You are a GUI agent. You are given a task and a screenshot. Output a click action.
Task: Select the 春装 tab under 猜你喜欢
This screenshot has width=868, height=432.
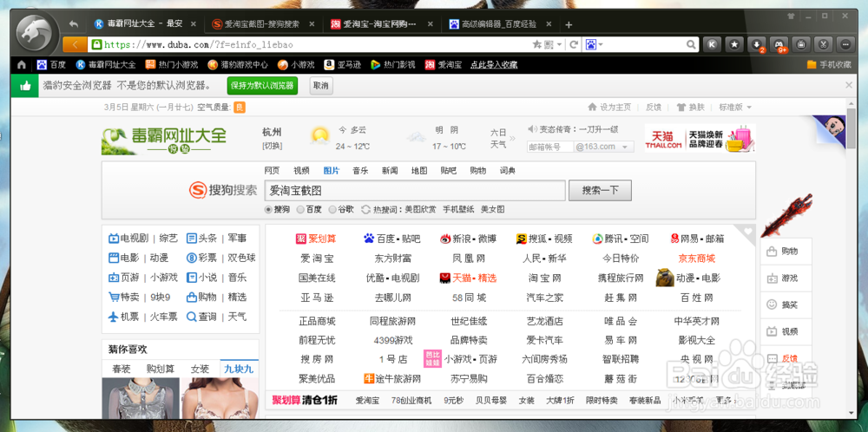[122, 369]
